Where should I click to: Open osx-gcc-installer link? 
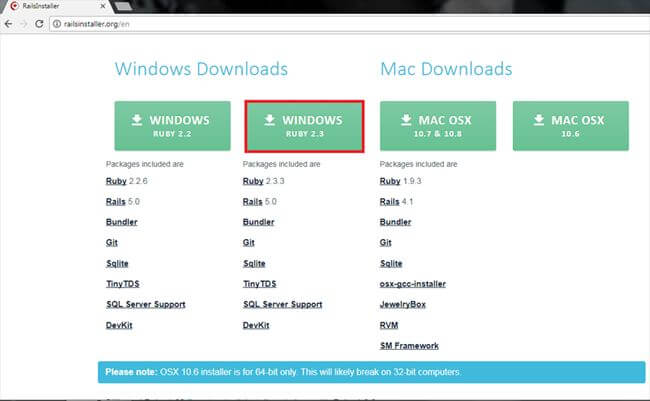click(412, 284)
